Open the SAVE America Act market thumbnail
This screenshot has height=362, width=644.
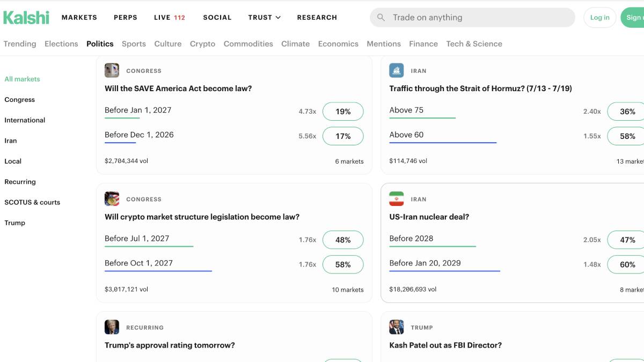(x=112, y=70)
